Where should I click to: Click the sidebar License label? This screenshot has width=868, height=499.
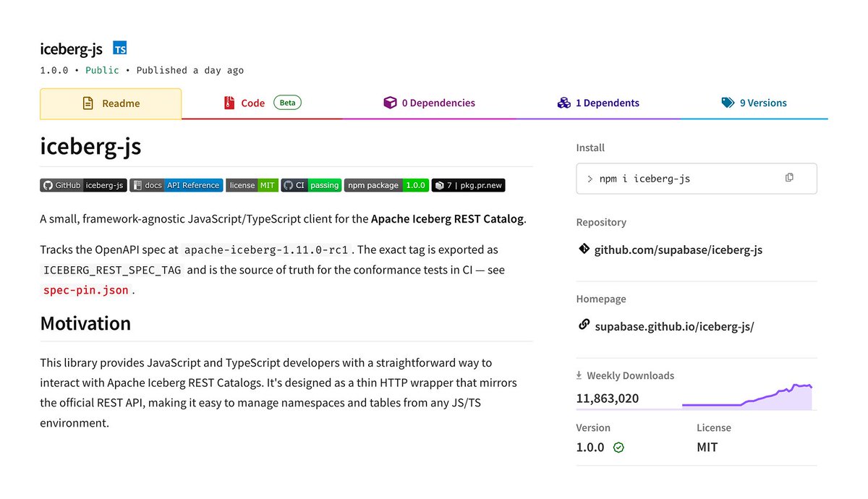714,427
